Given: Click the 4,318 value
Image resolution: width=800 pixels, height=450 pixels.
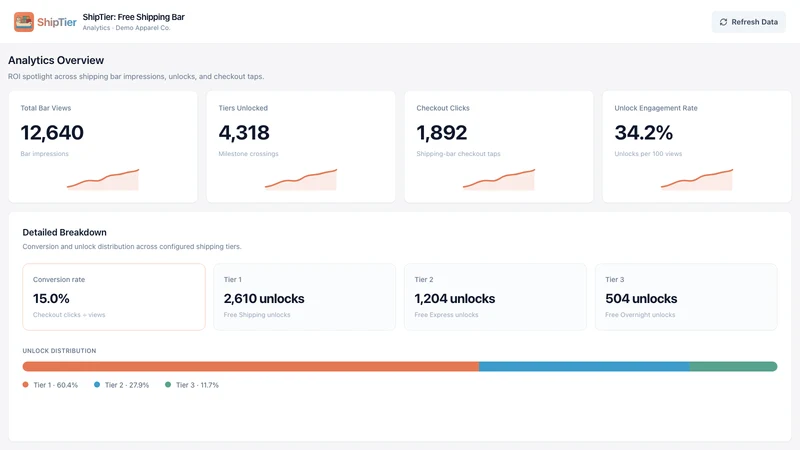Looking at the screenshot, I should tap(244, 133).
